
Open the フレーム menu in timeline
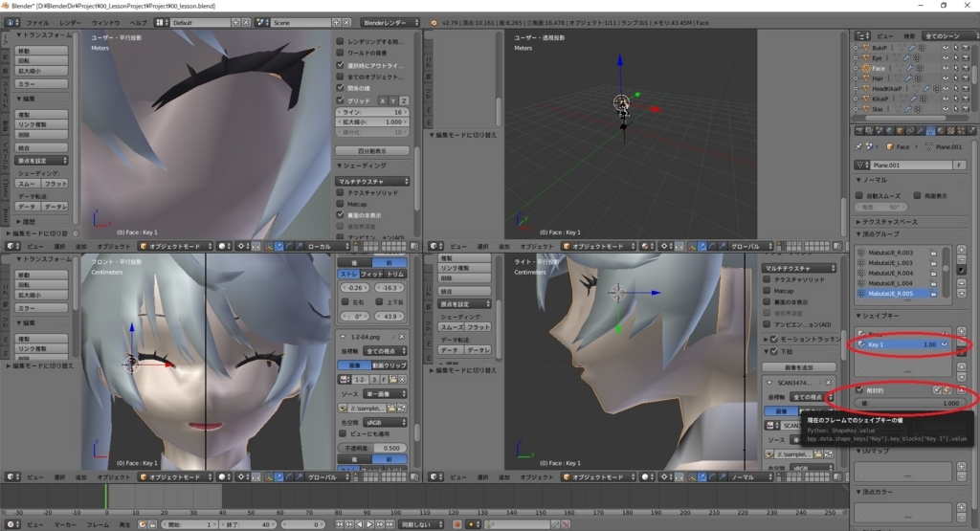99,524
